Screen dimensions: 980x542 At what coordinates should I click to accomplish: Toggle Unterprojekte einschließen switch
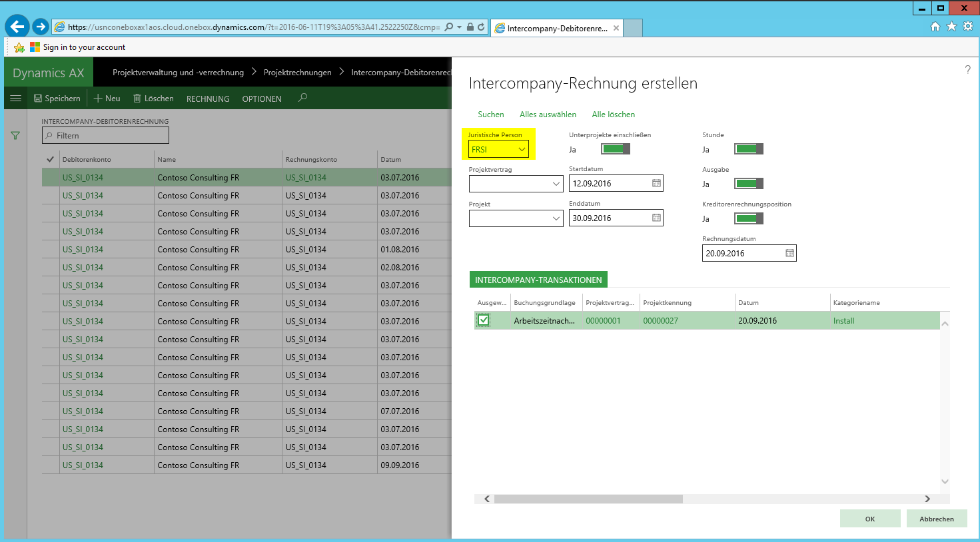(x=615, y=149)
